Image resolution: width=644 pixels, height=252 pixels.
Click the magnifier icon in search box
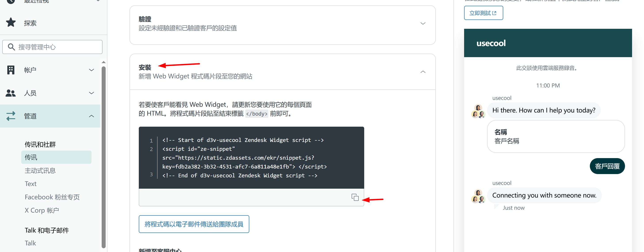tap(11, 47)
